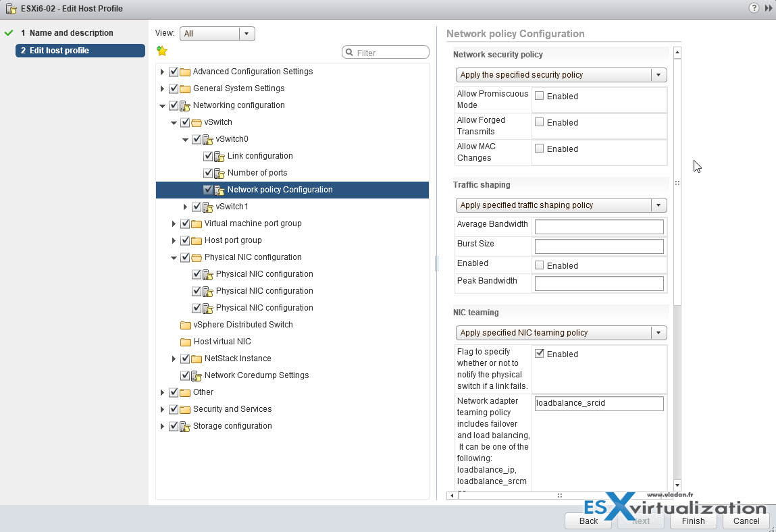This screenshot has height=532, width=776.
Task: Click the vSwitch1 profile icon
Action: [x=208, y=207]
